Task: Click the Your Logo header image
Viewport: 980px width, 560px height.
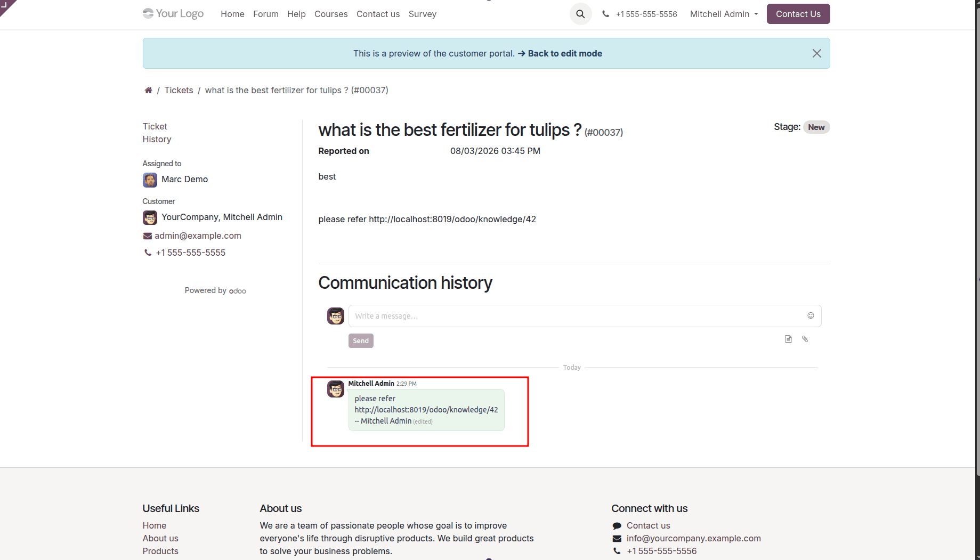Action: (x=173, y=13)
